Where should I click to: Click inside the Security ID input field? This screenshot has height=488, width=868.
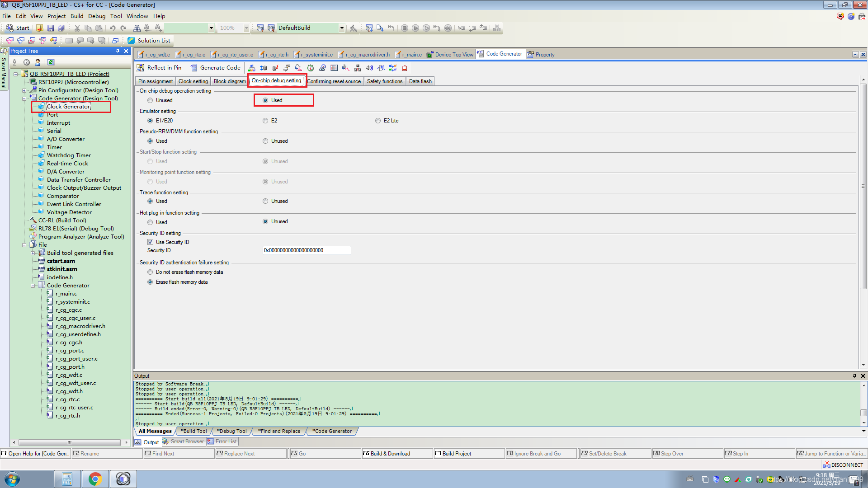(307, 250)
